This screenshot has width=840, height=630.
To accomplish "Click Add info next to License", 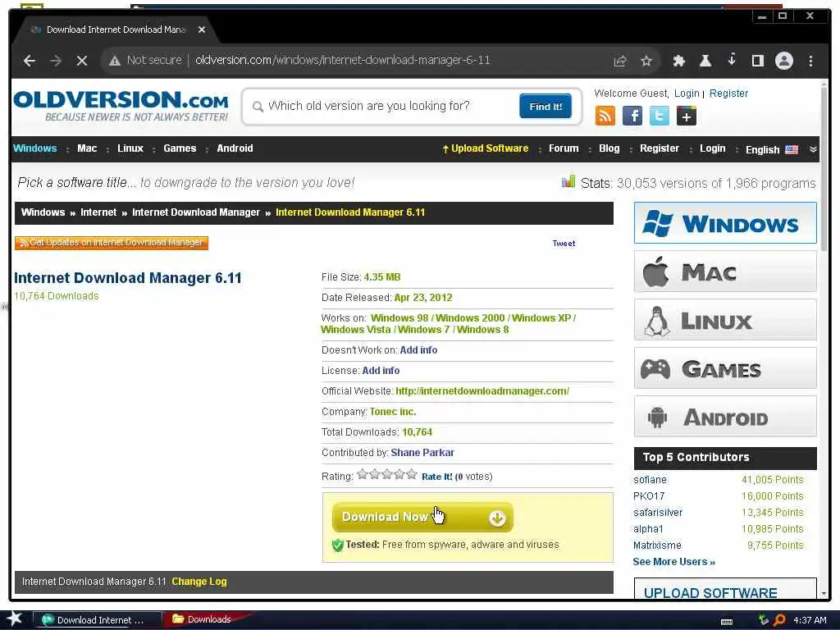I will click(381, 370).
